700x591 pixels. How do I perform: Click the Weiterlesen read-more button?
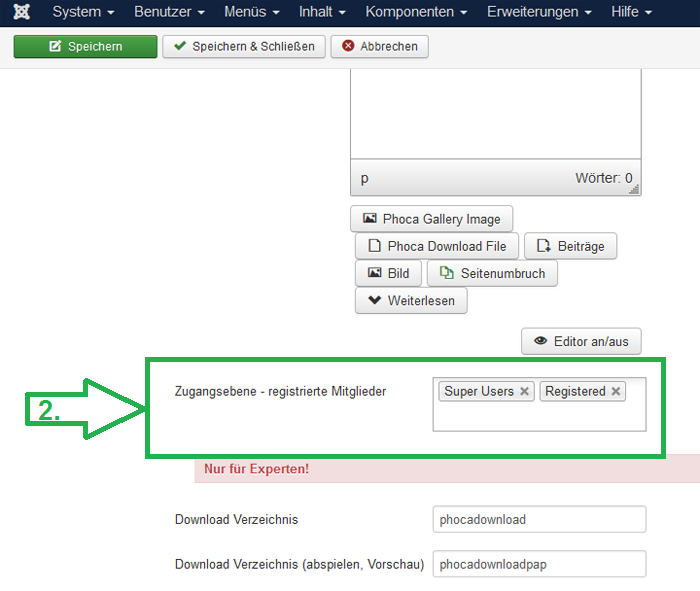click(411, 300)
